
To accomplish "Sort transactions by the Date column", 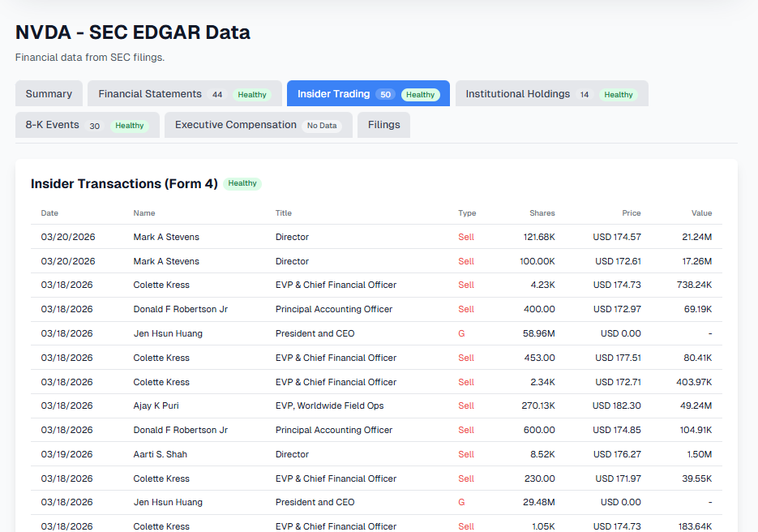I will [x=49, y=212].
